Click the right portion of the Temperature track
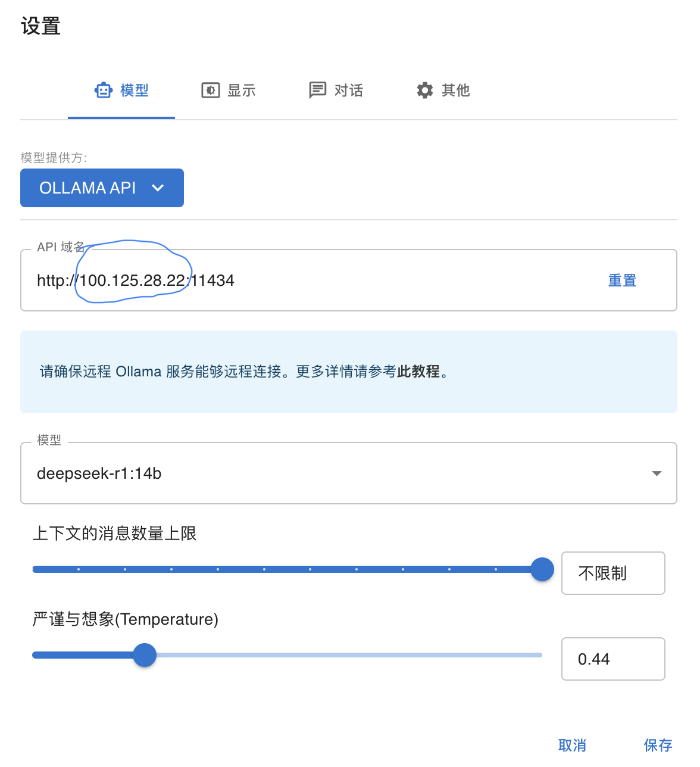The width and height of the screenshot is (700, 767). [349, 655]
